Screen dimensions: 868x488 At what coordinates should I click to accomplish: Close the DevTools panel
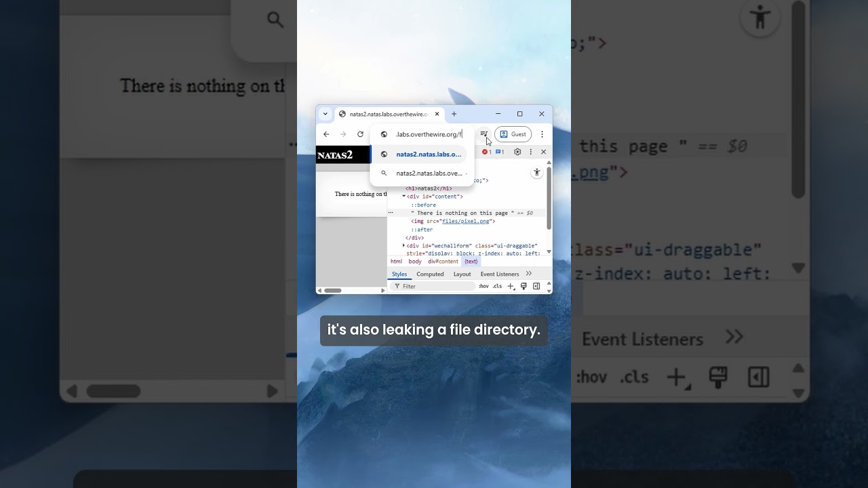(x=543, y=152)
